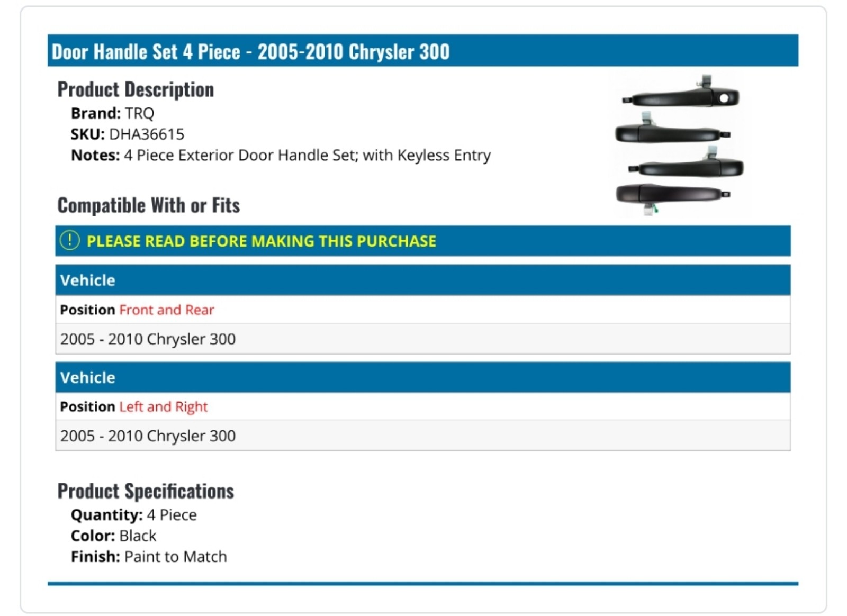
Task: Select the Front and Rear position text
Action: pos(167,310)
